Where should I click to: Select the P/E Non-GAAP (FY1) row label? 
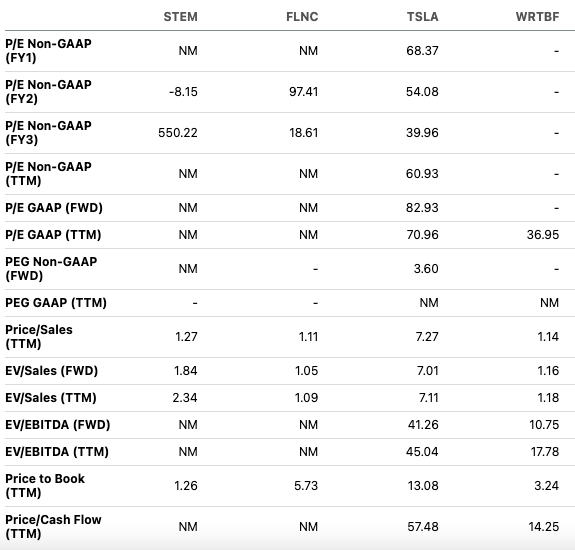(x=48, y=51)
